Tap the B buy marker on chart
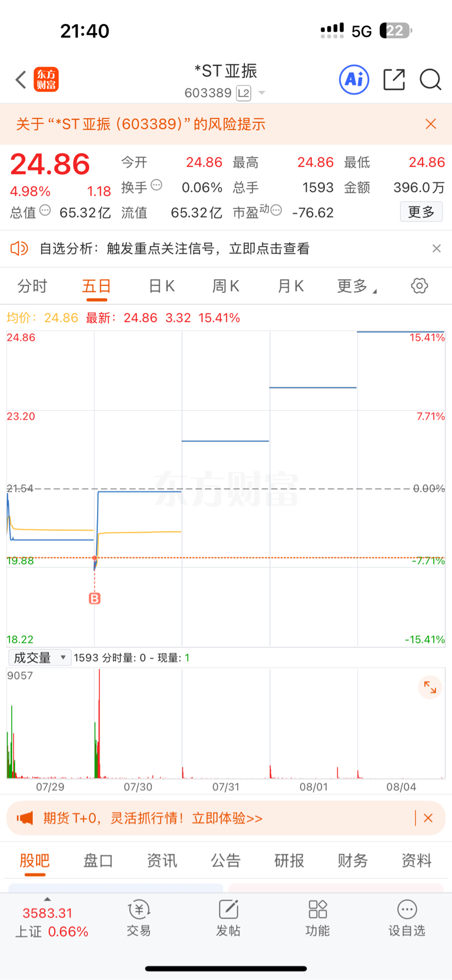This screenshot has width=452, height=980. point(95,599)
